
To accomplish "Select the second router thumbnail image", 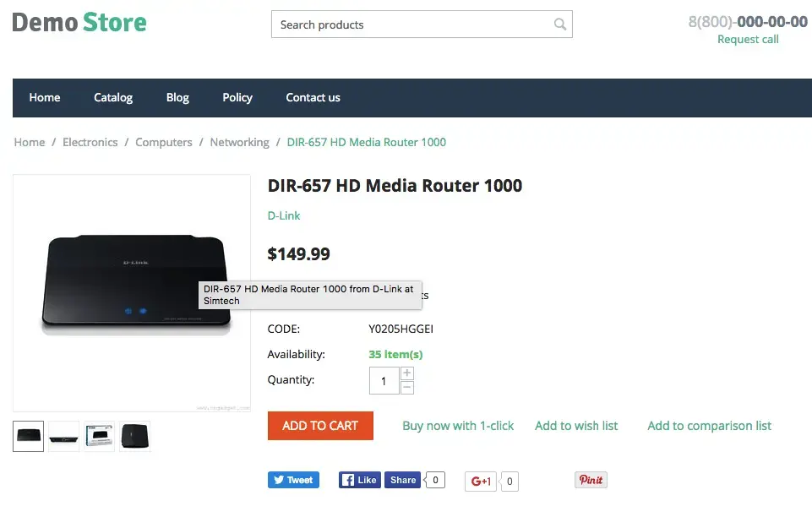I will coord(64,436).
